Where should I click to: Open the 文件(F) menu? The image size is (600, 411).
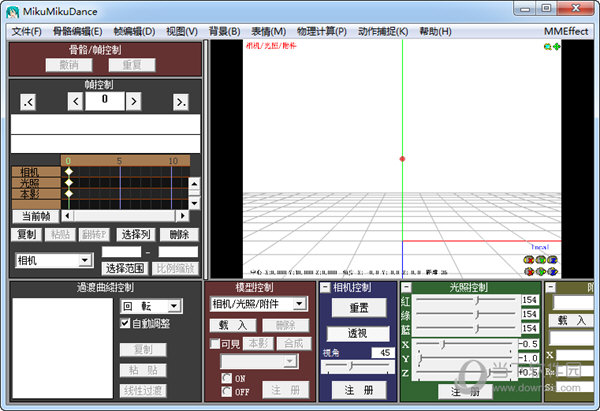click(x=27, y=31)
